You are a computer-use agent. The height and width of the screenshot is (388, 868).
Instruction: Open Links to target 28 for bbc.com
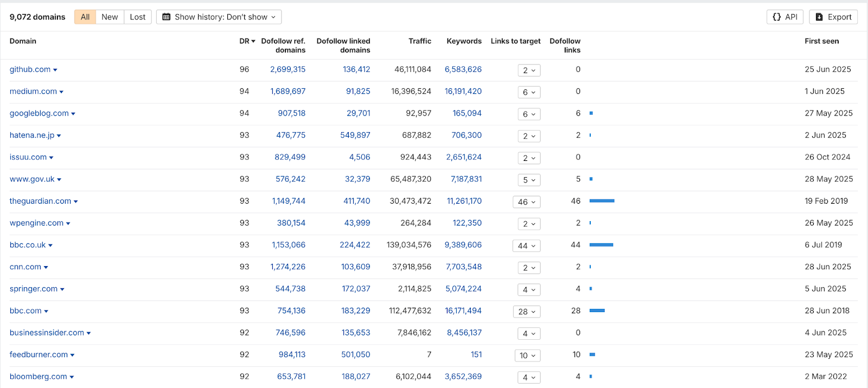click(x=527, y=312)
